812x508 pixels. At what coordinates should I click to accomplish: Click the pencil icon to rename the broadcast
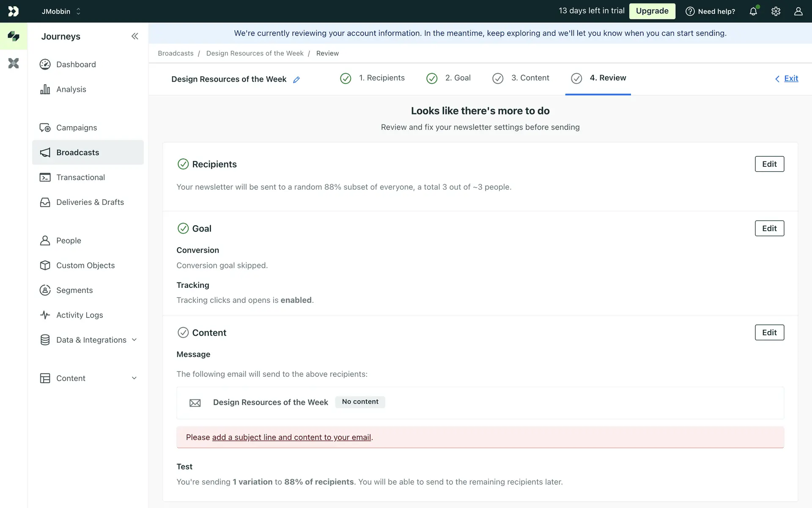[x=296, y=80]
